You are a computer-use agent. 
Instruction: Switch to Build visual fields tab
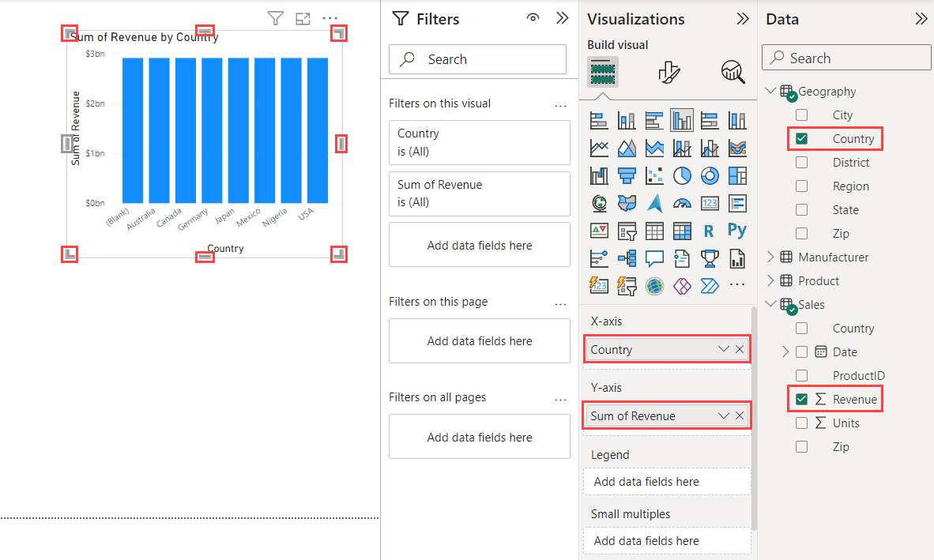(603, 72)
